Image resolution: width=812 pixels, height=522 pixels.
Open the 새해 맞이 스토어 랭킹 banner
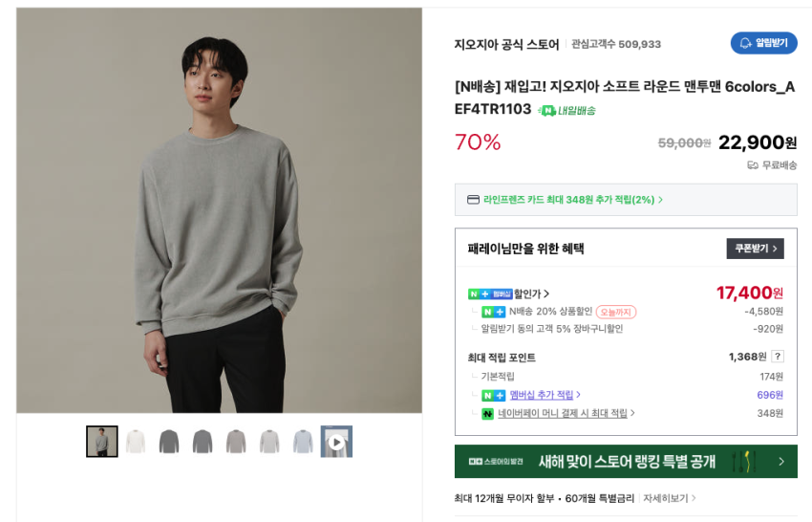click(626, 462)
